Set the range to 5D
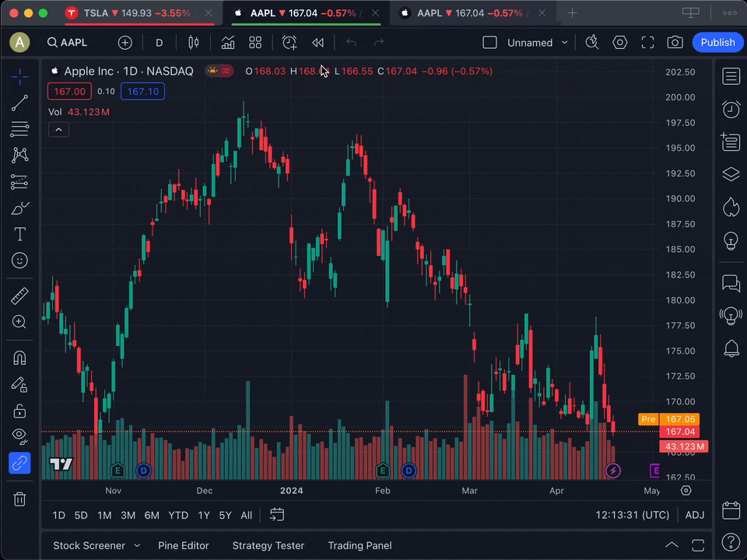 click(81, 515)
